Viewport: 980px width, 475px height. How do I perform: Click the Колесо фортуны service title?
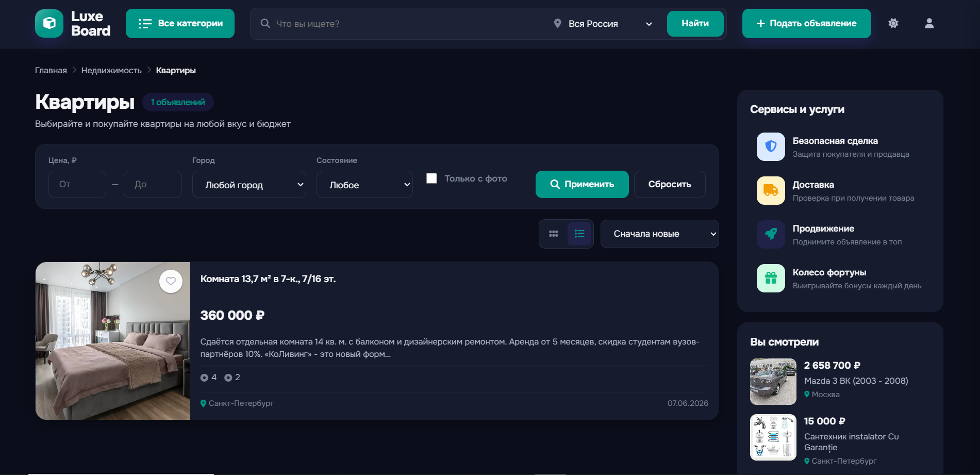[829, 272]
